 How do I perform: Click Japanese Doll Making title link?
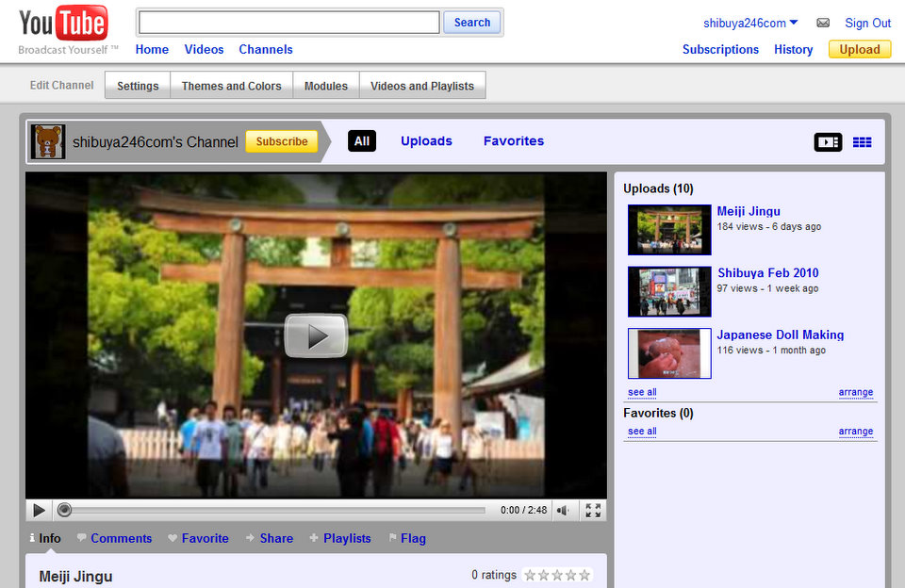(x=781, y=335)
